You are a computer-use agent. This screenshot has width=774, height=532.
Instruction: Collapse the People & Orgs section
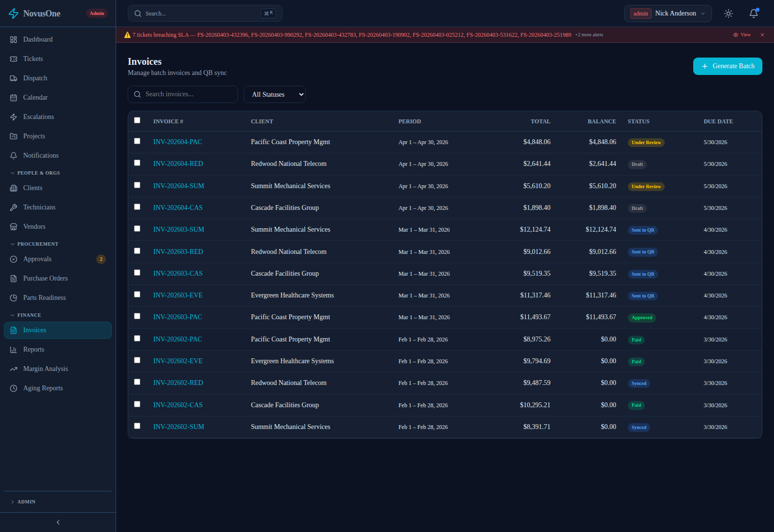(35, 173)
